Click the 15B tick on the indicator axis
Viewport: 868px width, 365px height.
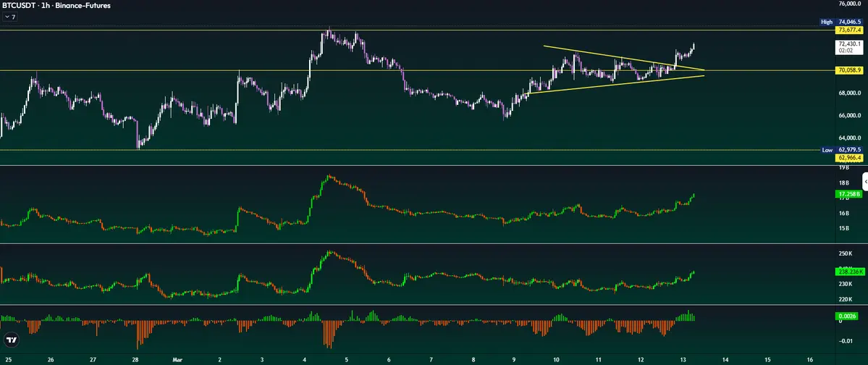tap(843, 228)
